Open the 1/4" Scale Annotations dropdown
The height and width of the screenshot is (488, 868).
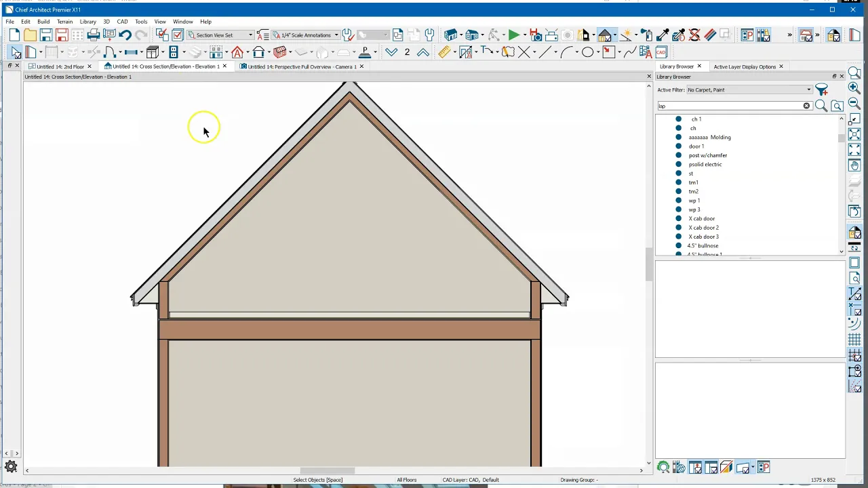[306, 35]
